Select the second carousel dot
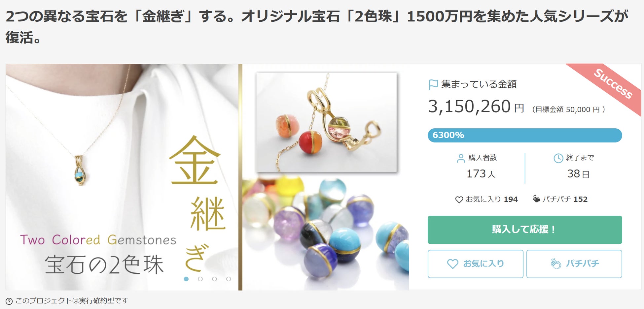Viewport: 644px width, 309px height. click(x=200, y=279)
